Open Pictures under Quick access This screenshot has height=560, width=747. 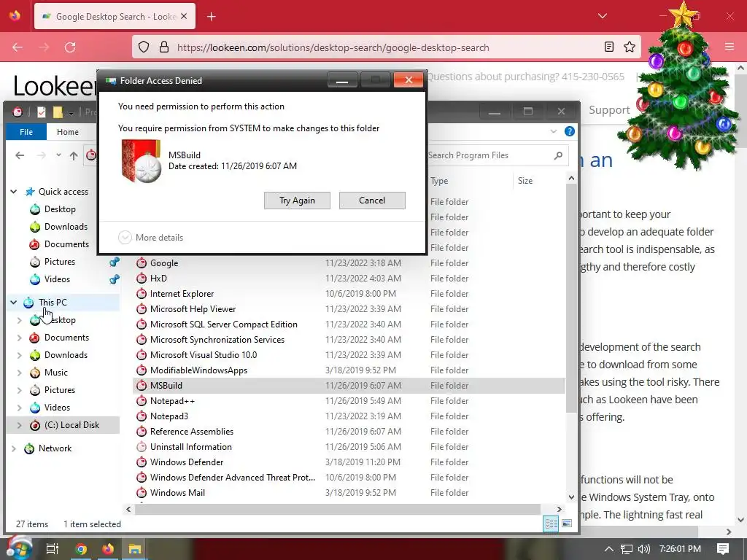60,262
